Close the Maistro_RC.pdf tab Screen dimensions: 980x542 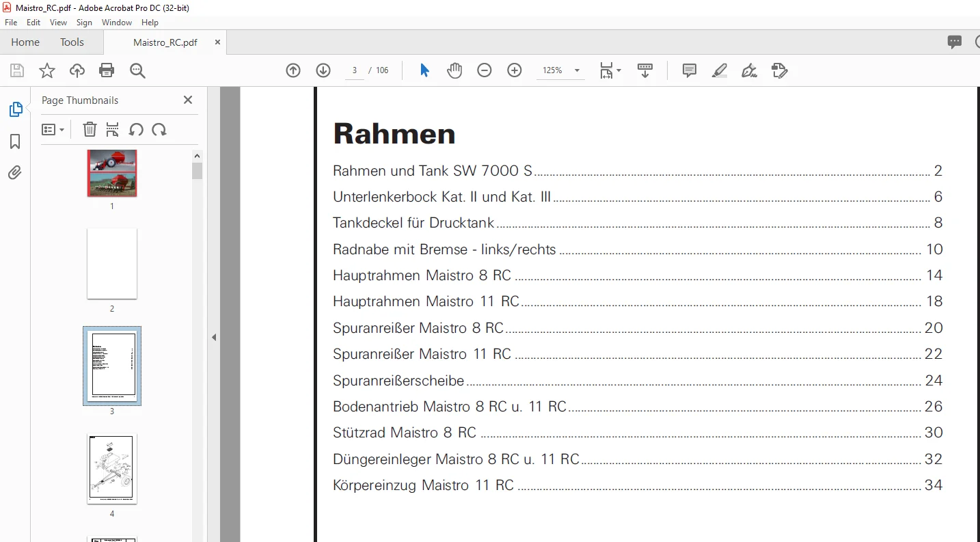pyautogui.click(x=217, y=42)
